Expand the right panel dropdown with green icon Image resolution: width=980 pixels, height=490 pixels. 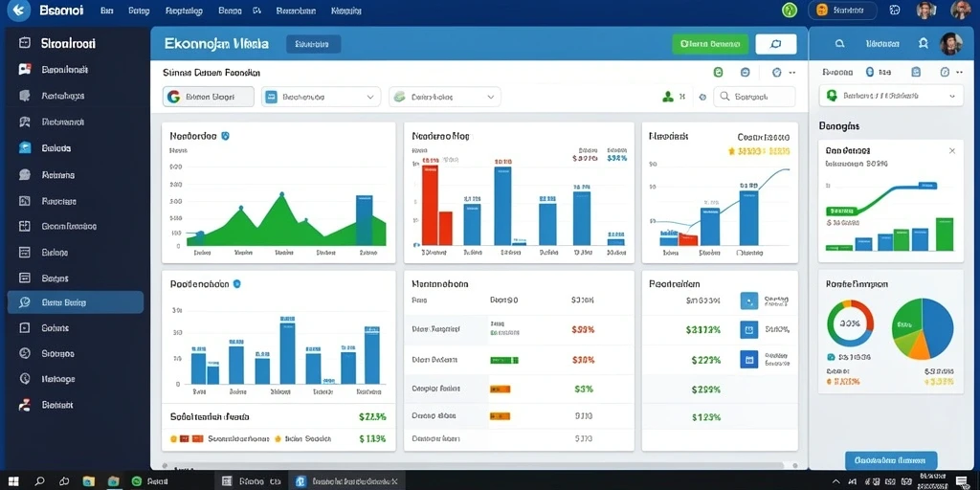click(x=891, y=97)
